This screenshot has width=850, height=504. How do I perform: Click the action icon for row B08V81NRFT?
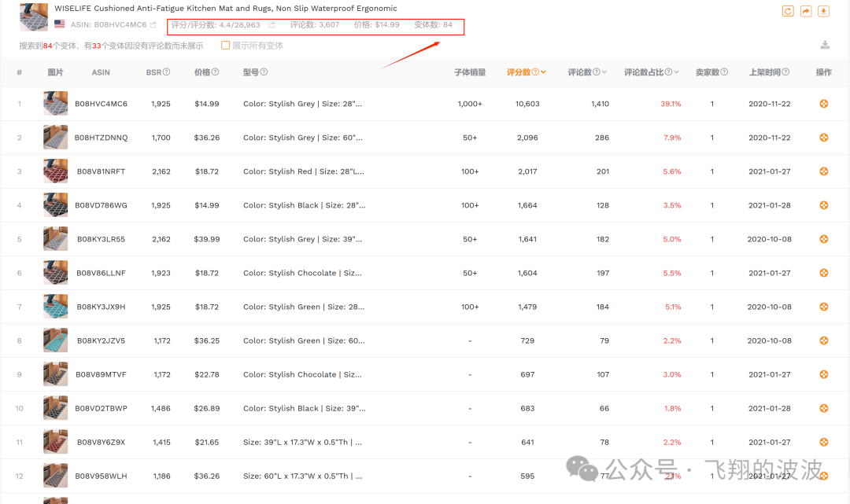point(824,171)
